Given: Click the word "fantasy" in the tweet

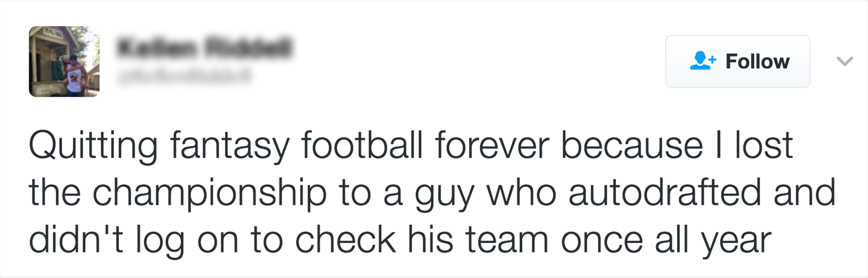Looking at the screenshot, I should click(229, 147).
